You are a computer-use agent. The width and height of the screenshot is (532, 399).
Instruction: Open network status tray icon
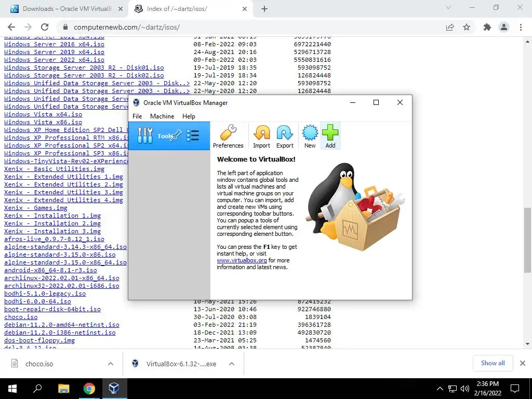pos(453,389)
